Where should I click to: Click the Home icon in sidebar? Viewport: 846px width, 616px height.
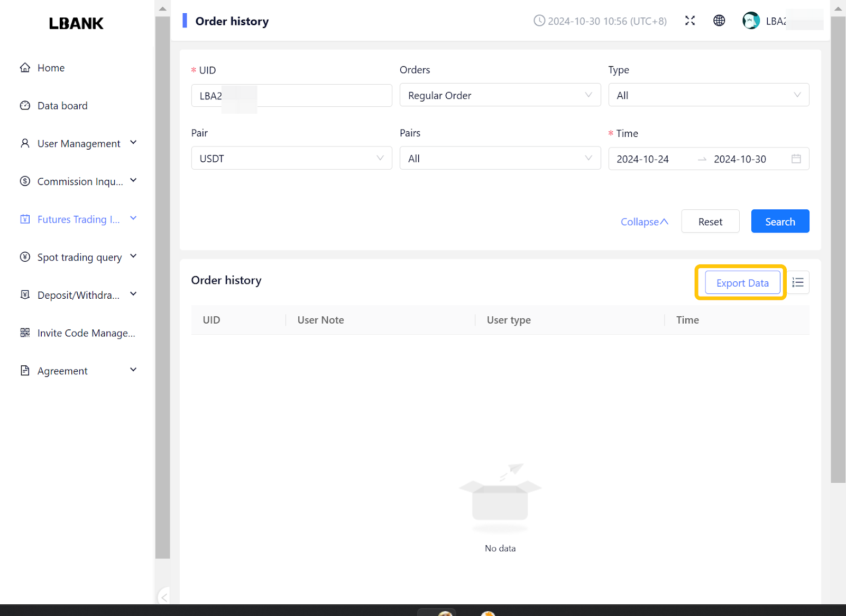pyautogui.click(x=25, y=68)
